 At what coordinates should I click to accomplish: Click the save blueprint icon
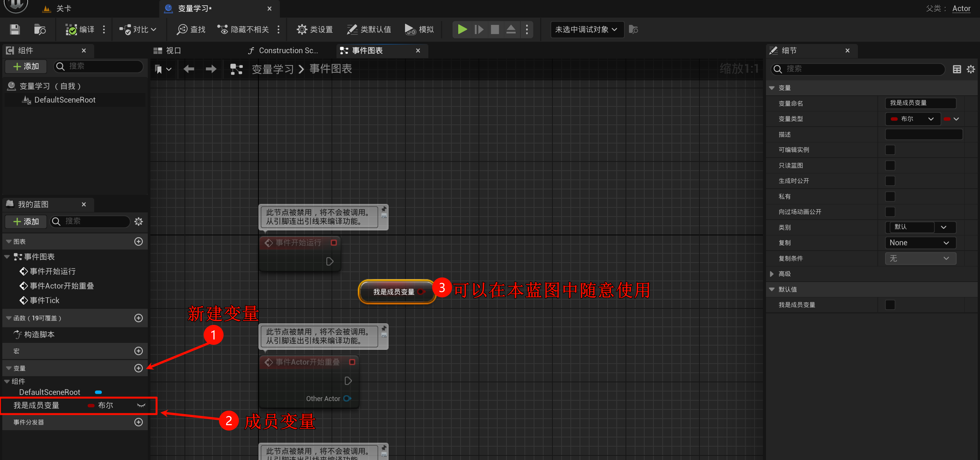pos(15,29)
